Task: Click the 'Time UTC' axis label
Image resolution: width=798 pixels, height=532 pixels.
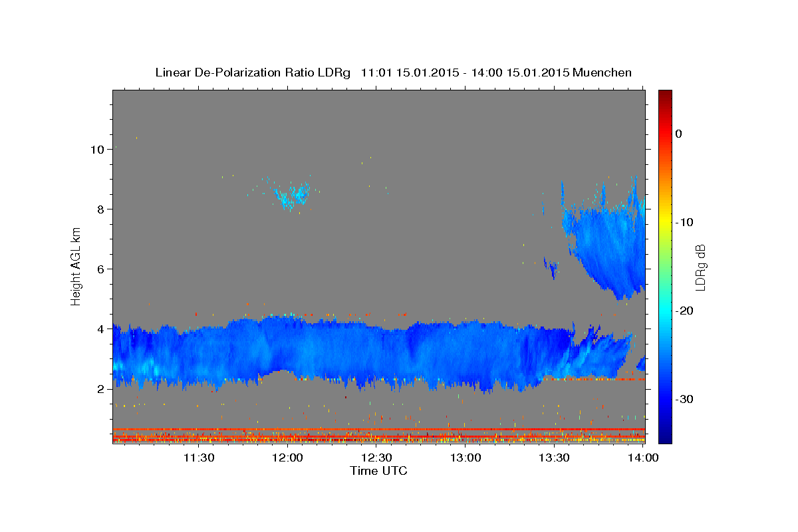Action: [378, 471]
